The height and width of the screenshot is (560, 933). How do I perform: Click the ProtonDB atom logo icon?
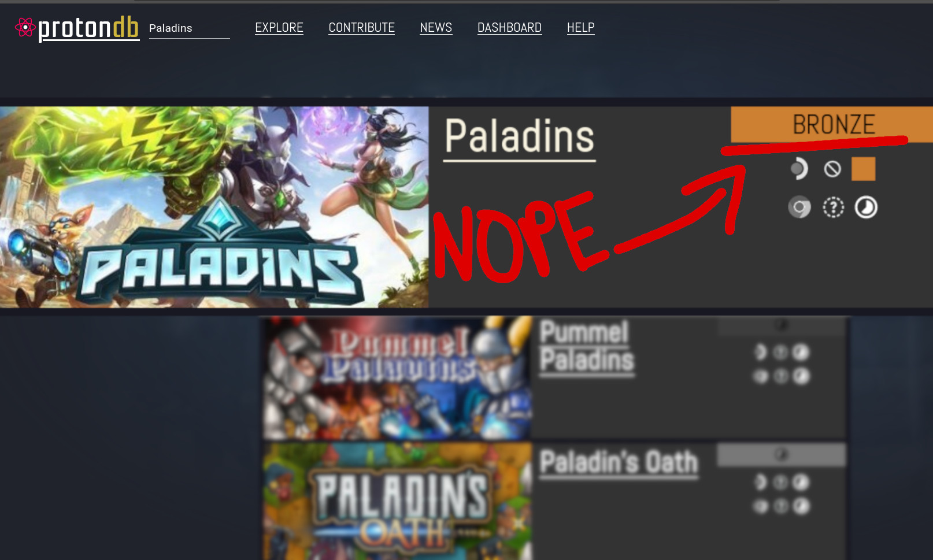click(25, 27)
